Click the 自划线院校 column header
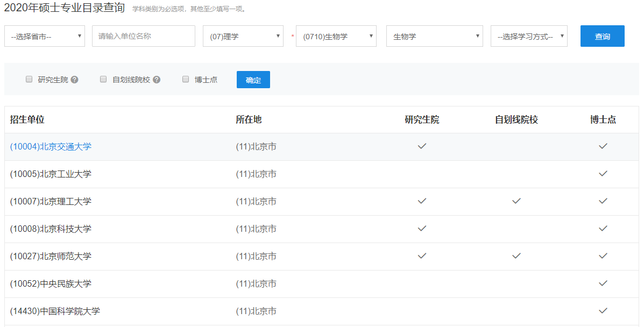The image size is (644, 327). tap(516, 119)
